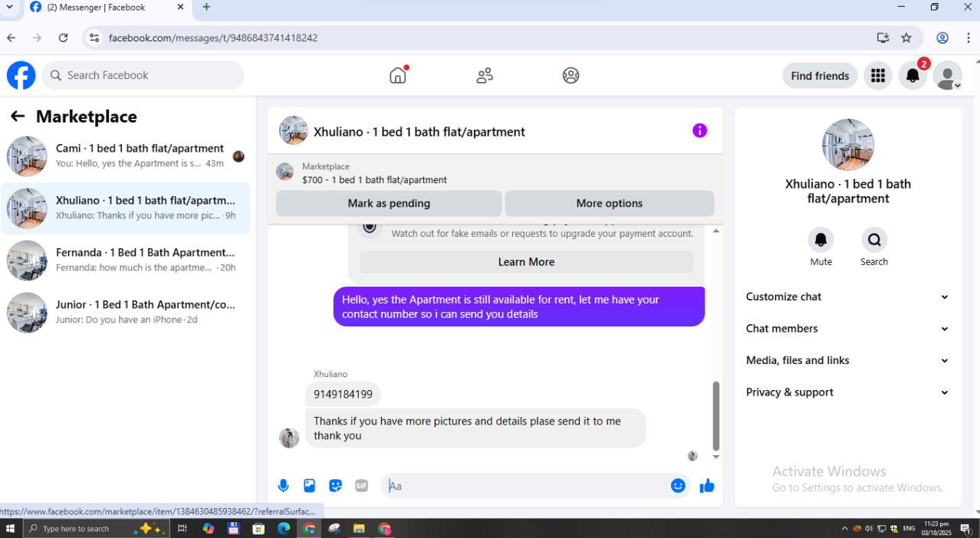View site information icon in address bar
This screenshot has height=538, width=980.
pos(94,38)
